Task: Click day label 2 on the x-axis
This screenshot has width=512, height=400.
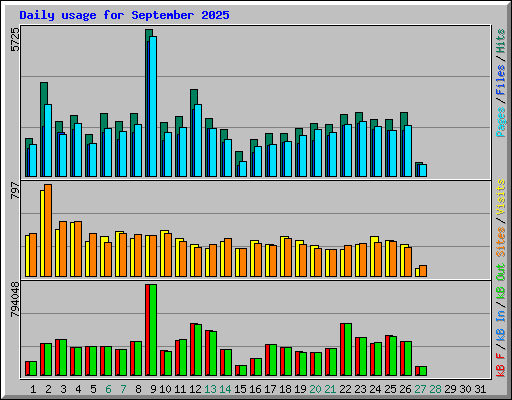Action: [48, 389]
